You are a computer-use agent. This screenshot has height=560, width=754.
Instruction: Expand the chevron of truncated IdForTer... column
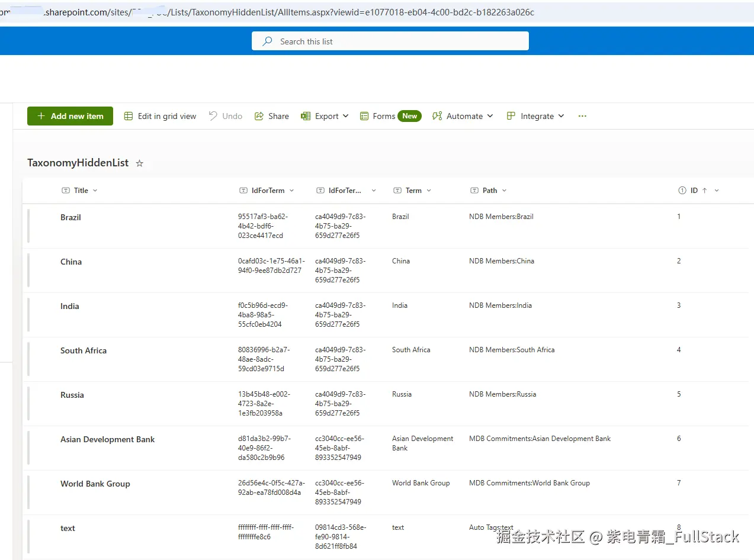click(x=374, y=191)
